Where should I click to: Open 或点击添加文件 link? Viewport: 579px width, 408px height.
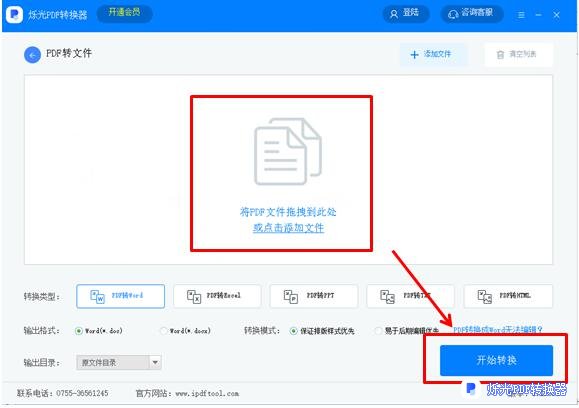point(288,228)
